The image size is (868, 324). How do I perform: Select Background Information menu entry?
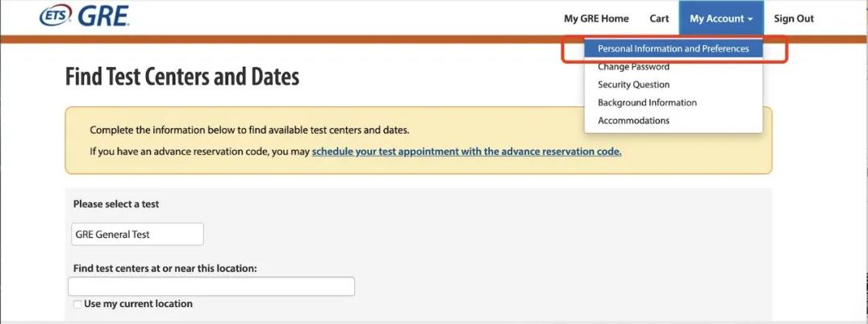647,102
